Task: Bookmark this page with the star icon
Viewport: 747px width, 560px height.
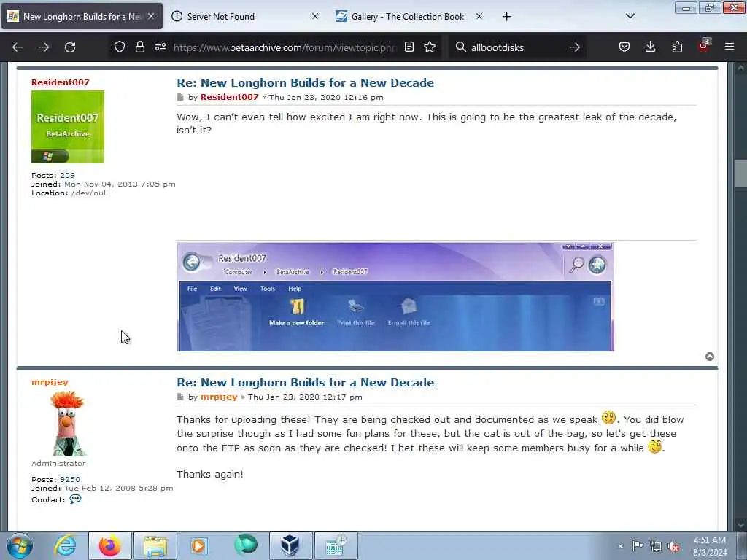Action: [x=430, y=47]
